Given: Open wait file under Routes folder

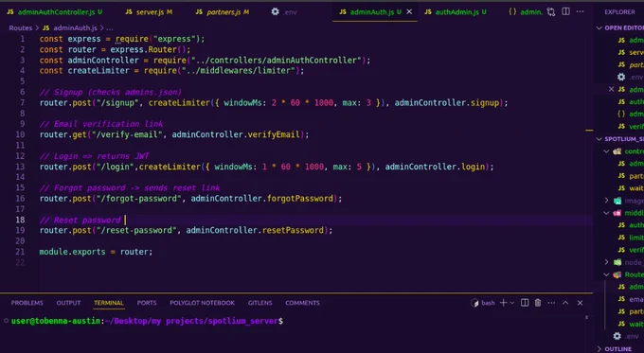Looking at the screenshot, I should (631, 324).
